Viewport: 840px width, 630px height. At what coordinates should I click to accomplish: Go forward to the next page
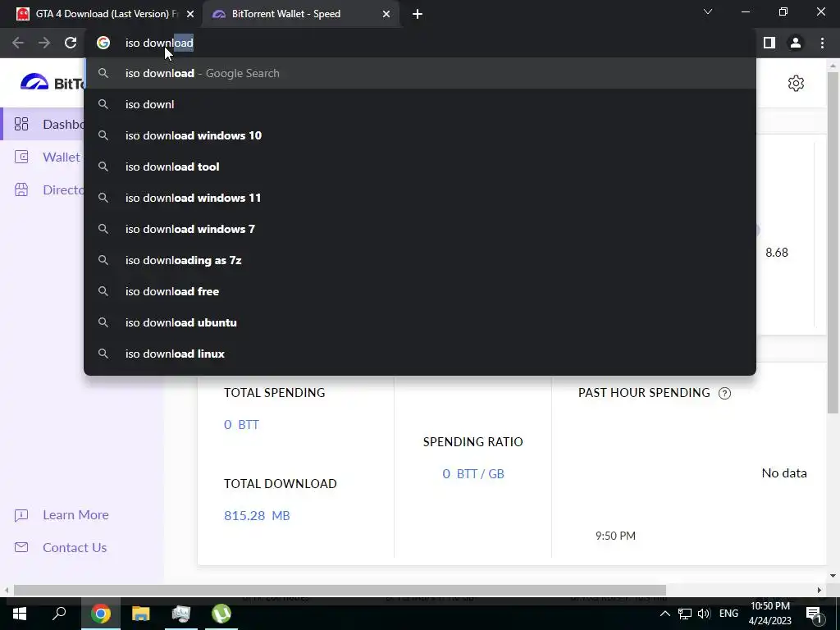click(44, 43)
